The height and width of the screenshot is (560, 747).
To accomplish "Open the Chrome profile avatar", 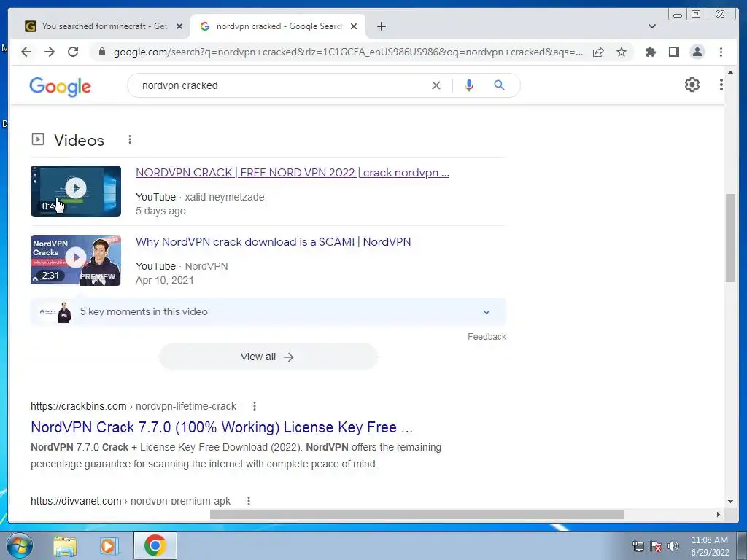I will pos(697,52).
